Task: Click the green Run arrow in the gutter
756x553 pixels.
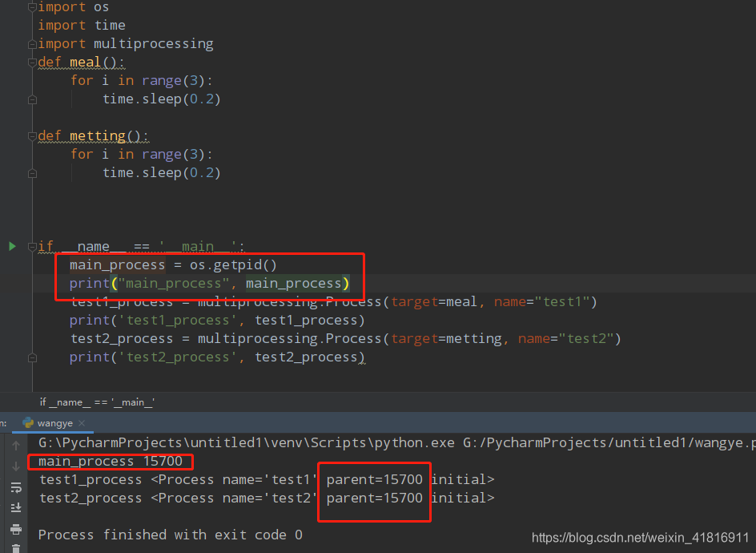Action: 12,246
